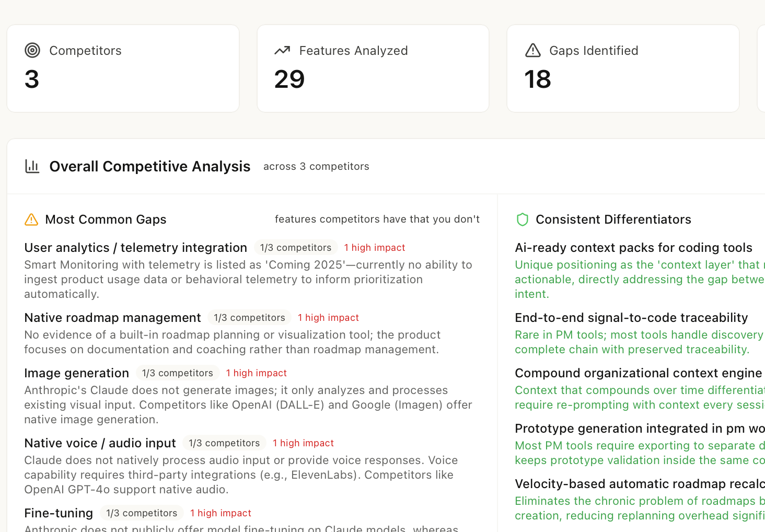Select the Features Analyzed card showing 29
Image resolution: width=765 pixels, height=532 pixels.
[x=373, y=68]
